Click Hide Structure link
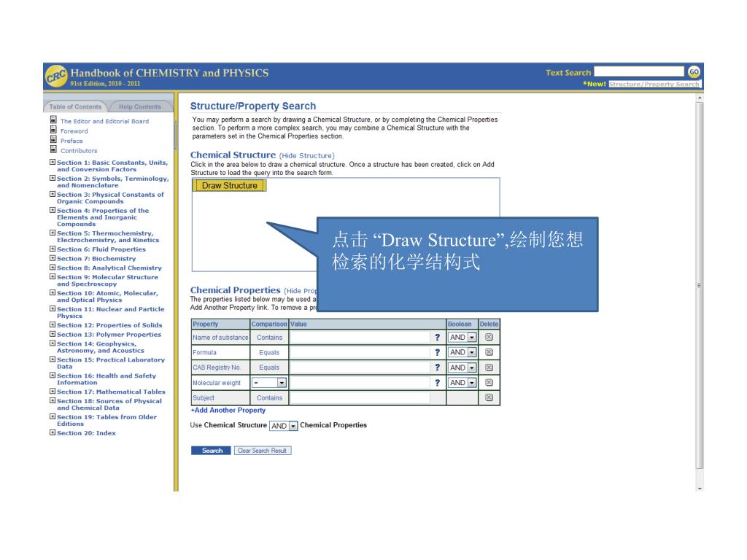Screen dimensions: 747x560 307,156
